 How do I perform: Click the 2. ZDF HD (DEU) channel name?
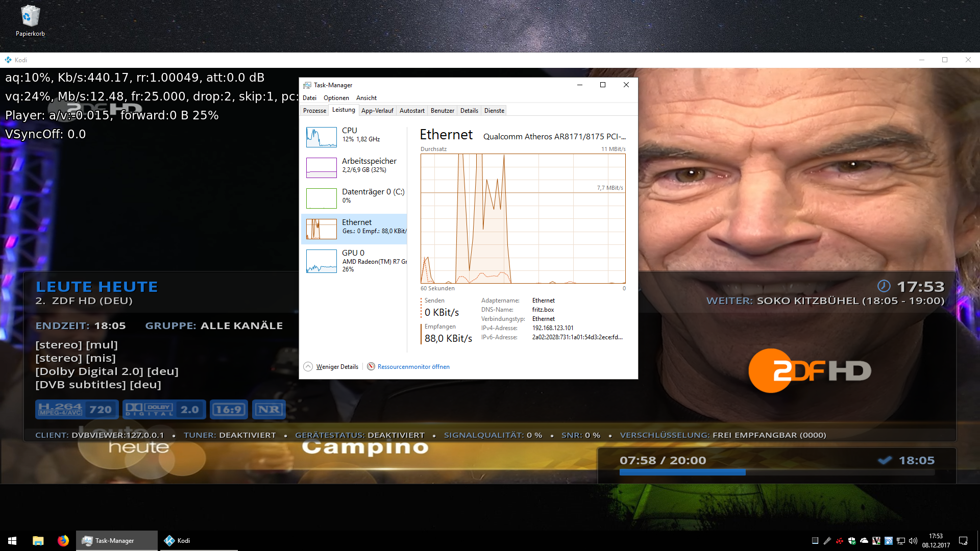(84, 300)
